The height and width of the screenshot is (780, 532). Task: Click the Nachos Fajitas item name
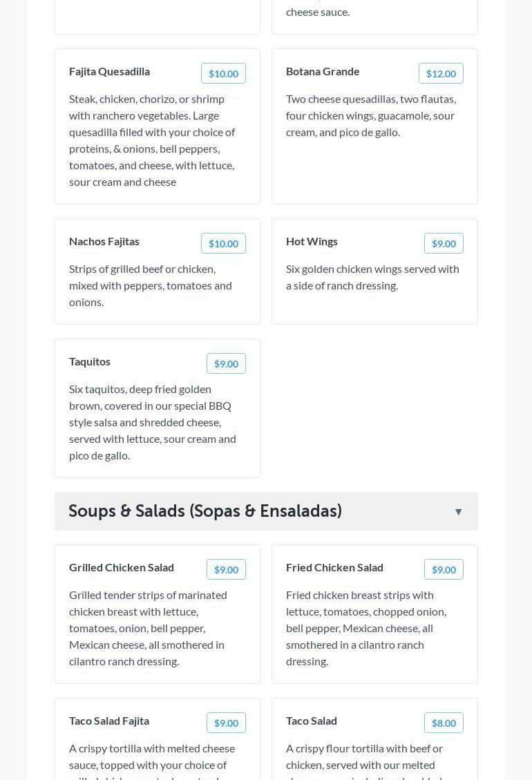[104, 241]
